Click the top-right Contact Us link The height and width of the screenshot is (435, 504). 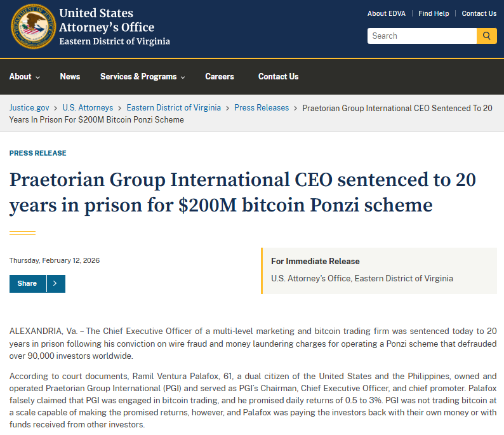[x=479, y=13]
